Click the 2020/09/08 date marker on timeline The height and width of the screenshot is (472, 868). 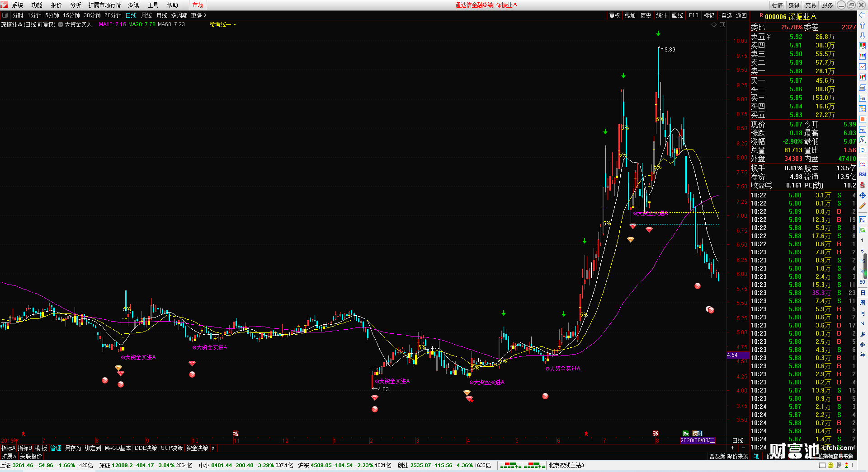tap(698, 440)
